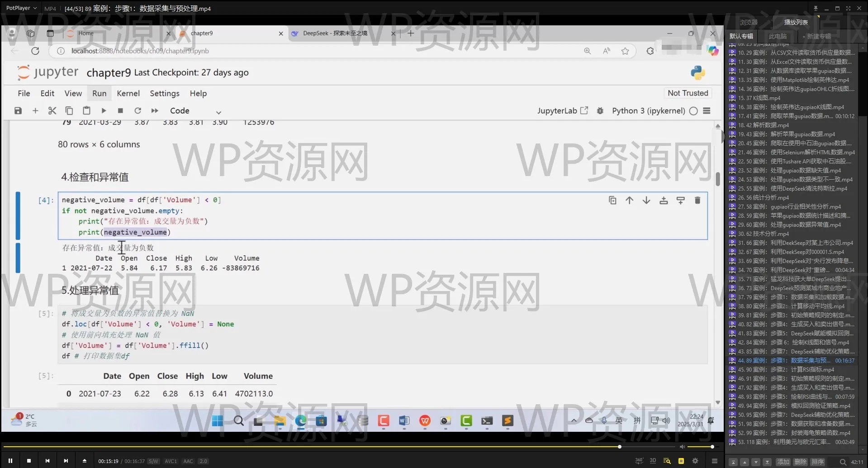Click the Not Trusted button
Viewport: 868px width, 468px height.
[x=688, y=93]
